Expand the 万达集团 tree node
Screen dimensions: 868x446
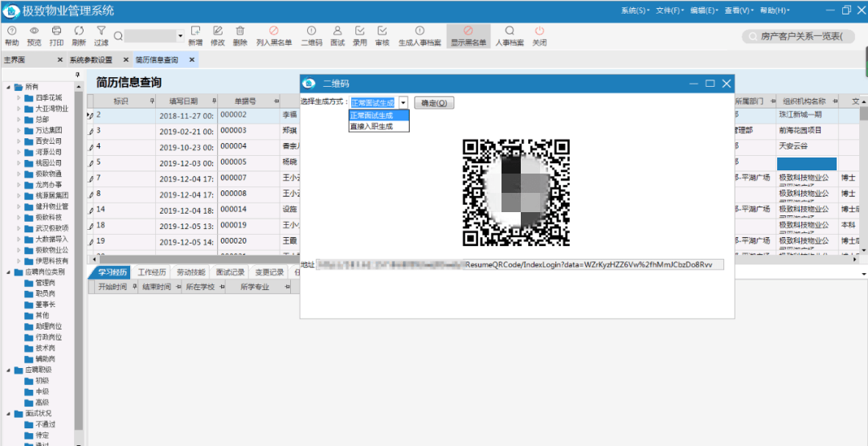coord(18,130)
